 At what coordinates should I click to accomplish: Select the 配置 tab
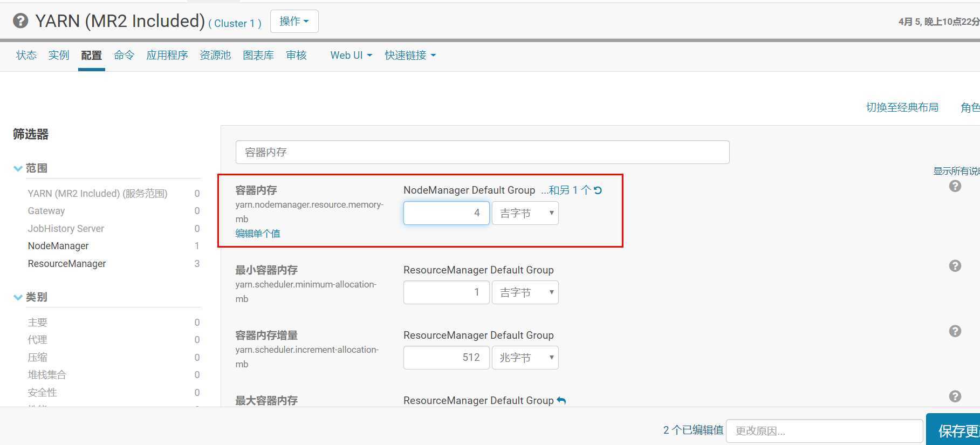pyautogui.click(x=92, y=55)
